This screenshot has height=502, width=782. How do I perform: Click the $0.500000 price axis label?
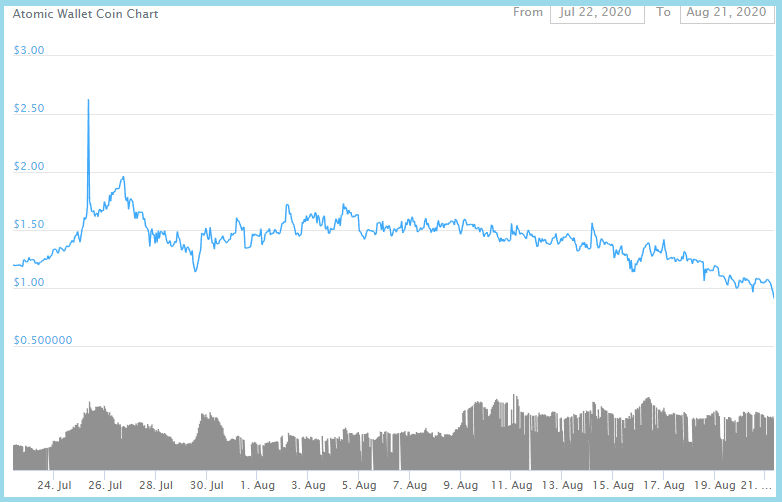[43, 340]
